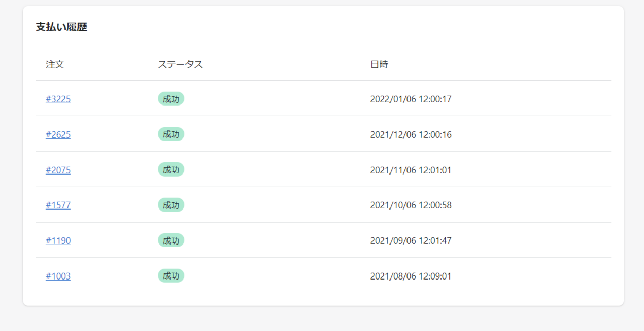Open order link #2625
The height and width of the screenshot is (331, 644).
click(58, 135)
